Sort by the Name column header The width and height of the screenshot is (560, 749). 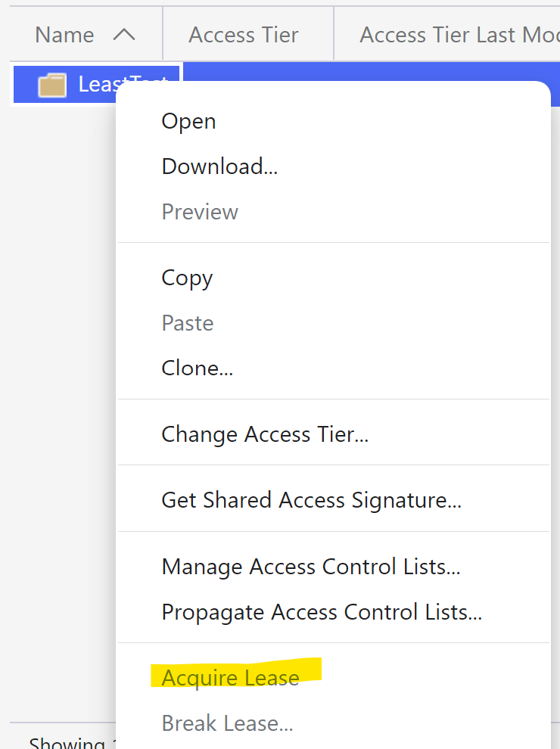coord(64,34)
